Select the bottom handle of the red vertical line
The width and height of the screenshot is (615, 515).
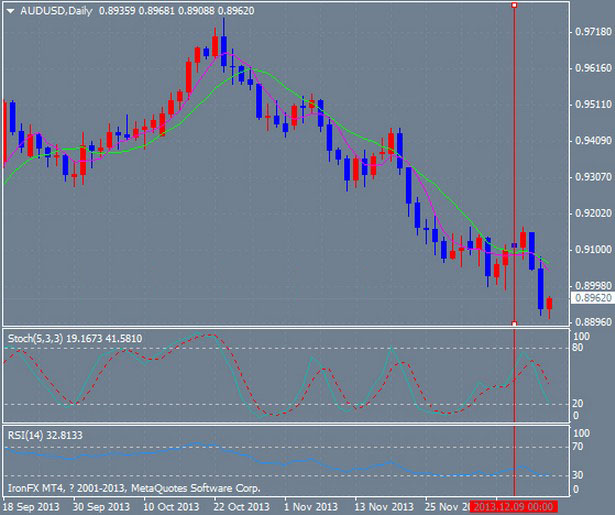514,323
